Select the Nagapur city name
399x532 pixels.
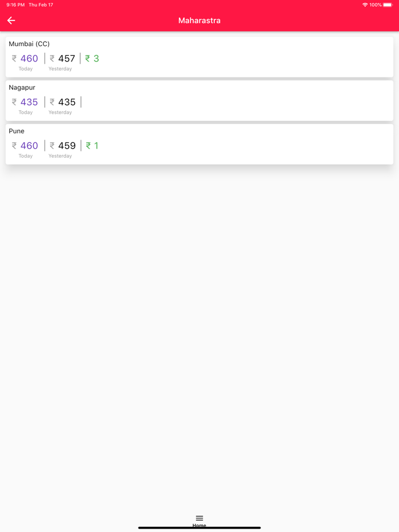22,88
